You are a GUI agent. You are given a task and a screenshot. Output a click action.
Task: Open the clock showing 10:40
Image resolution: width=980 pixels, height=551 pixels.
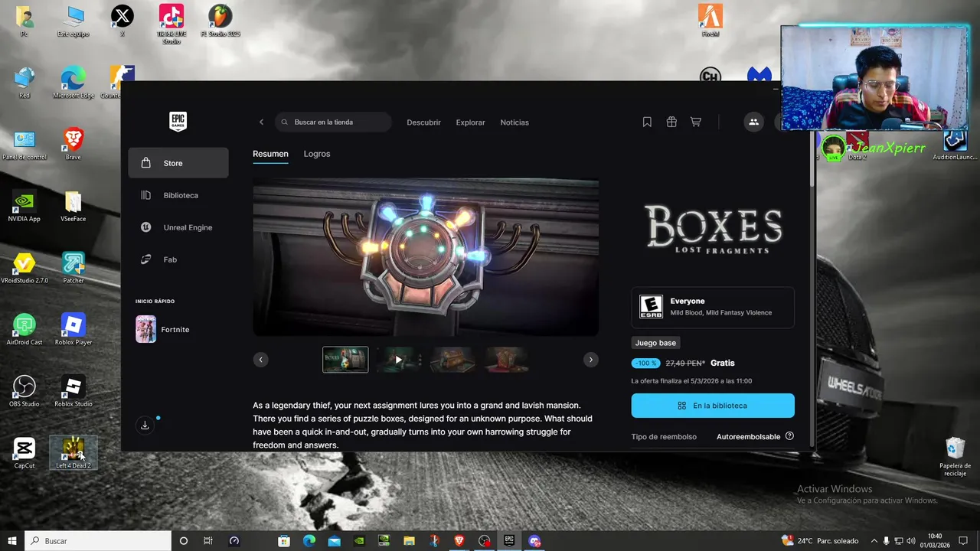(935, 541)
